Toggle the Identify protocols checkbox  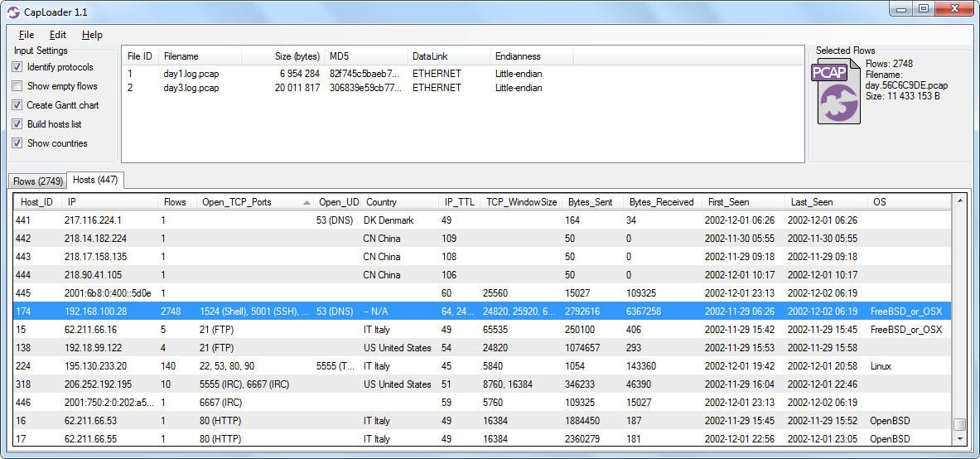coord(17,67)
